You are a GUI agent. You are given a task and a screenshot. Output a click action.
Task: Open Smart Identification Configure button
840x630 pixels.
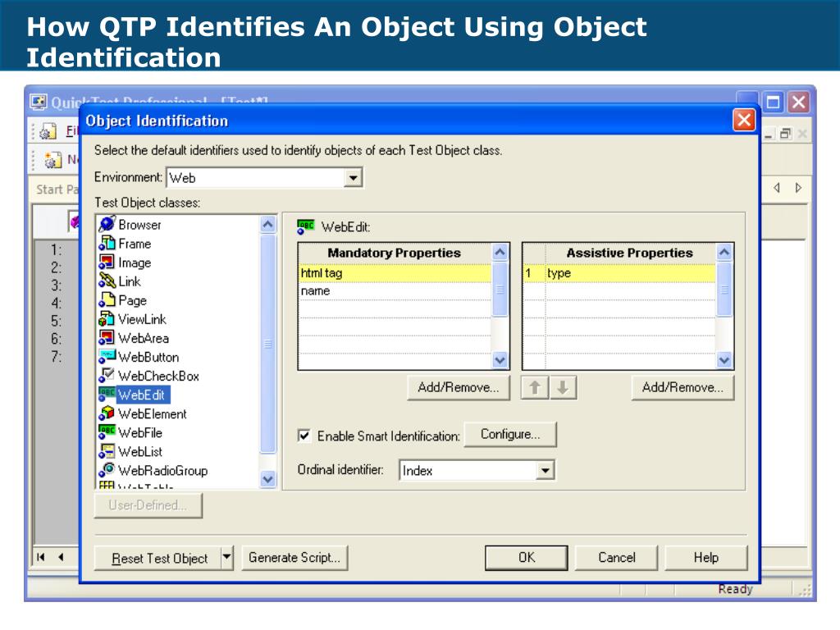tap(510, 434)
